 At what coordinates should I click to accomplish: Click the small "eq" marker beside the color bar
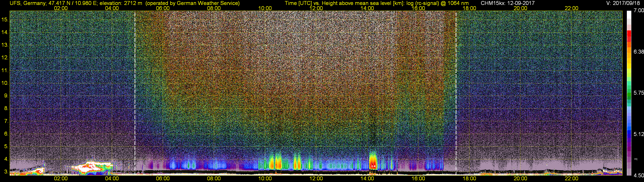pyautogui.click(x=636, y=159)
